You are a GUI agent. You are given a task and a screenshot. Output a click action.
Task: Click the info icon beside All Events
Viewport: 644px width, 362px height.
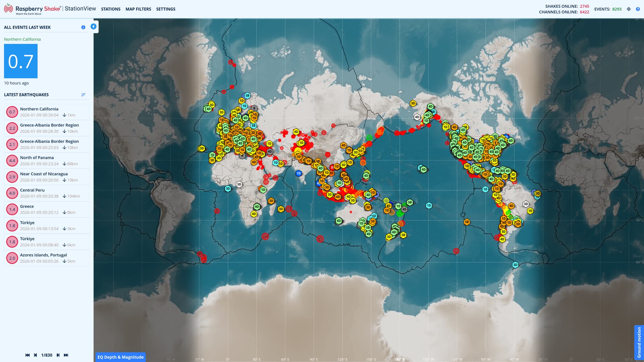83,27
